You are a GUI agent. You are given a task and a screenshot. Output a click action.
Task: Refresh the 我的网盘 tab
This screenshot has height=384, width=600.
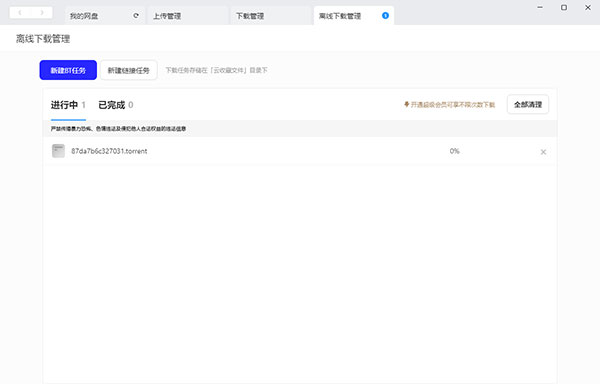coord(136,16)
